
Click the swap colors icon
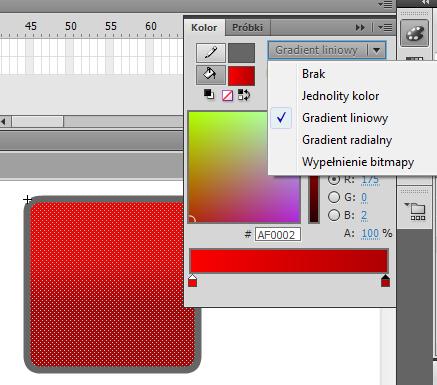click(x=244, y=95)
